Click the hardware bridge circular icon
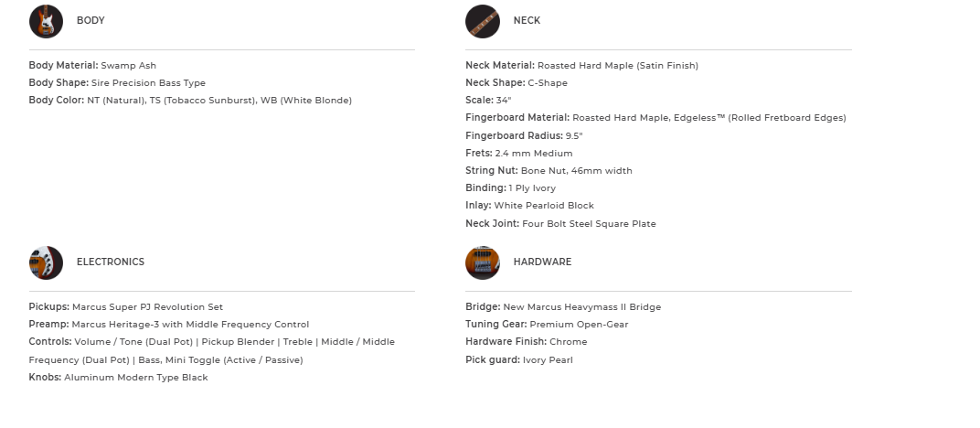The height and width of the screenshot is (428, 980). coord(482,262)
